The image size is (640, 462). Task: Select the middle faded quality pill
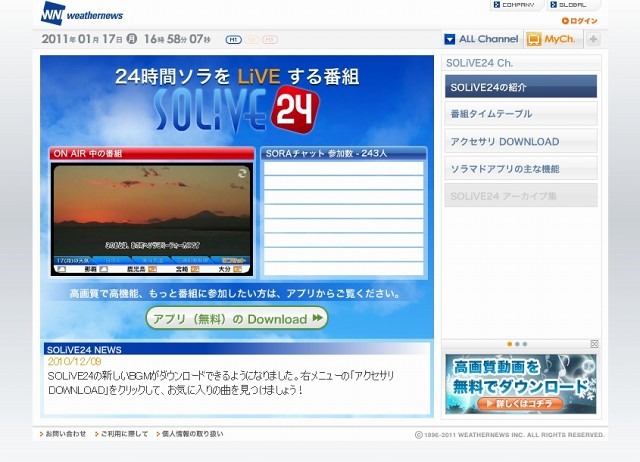[x=252, y=40]
